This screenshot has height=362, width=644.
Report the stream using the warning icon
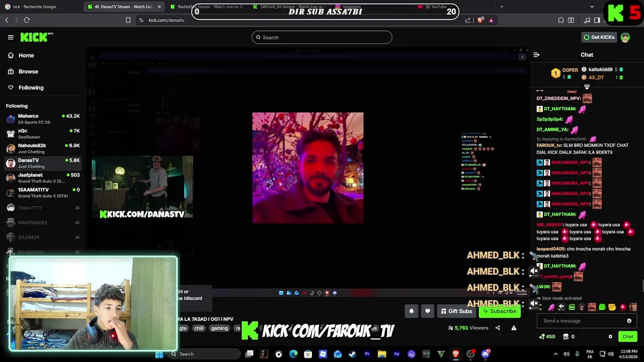point(514,328)
